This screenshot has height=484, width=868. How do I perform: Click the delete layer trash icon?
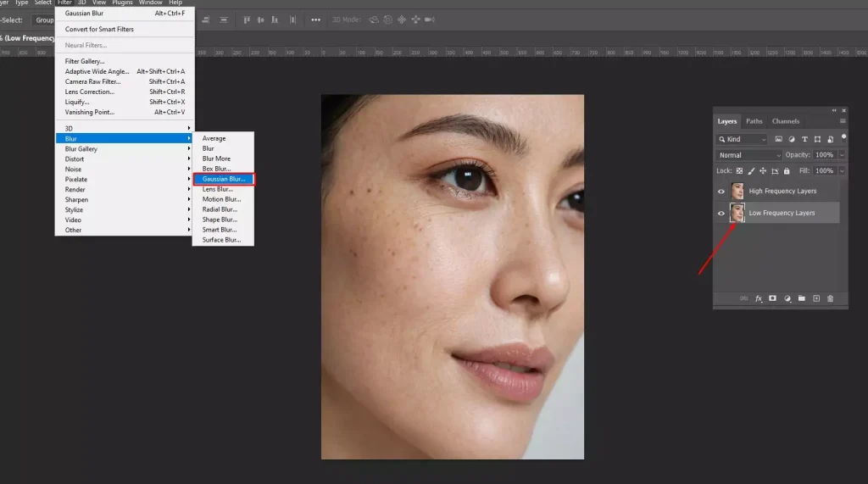tap(830, 298)
